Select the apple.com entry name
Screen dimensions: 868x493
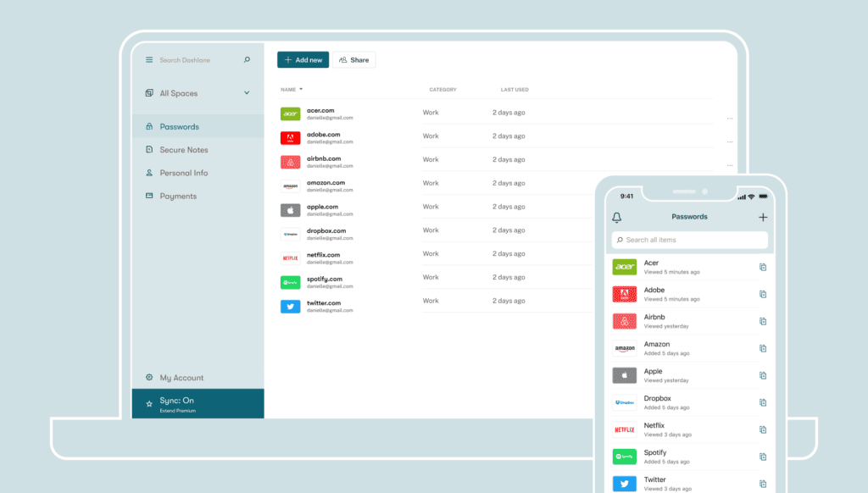(x=322, y=207)
